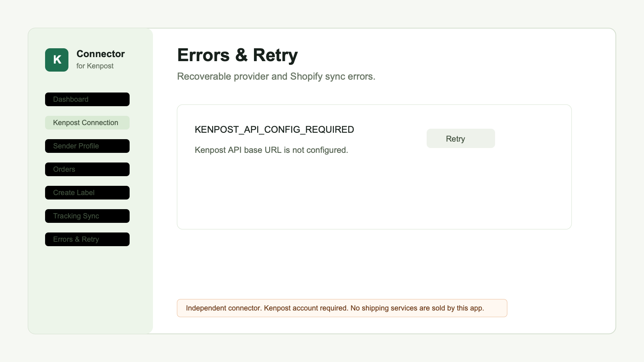The height and width of the screenshot is (362, 644).
Task: Click the 'Connector' app title
Action: [101, 54]
